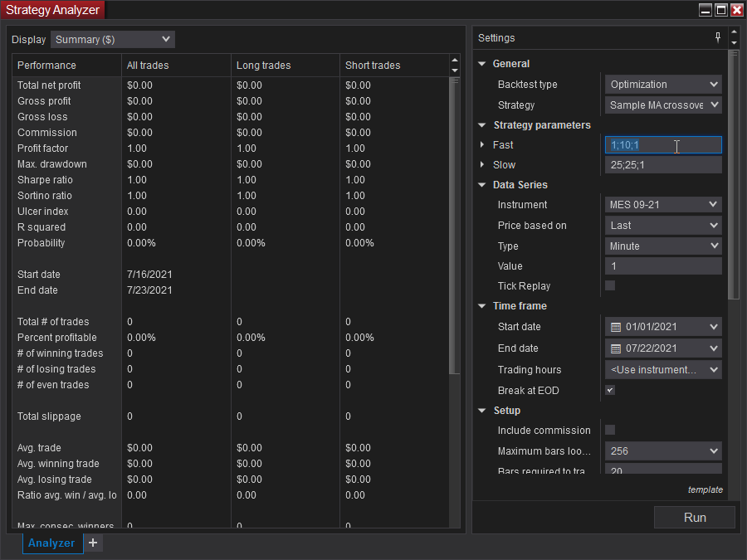Click the Start date calendar icon

tap(615, 327)
